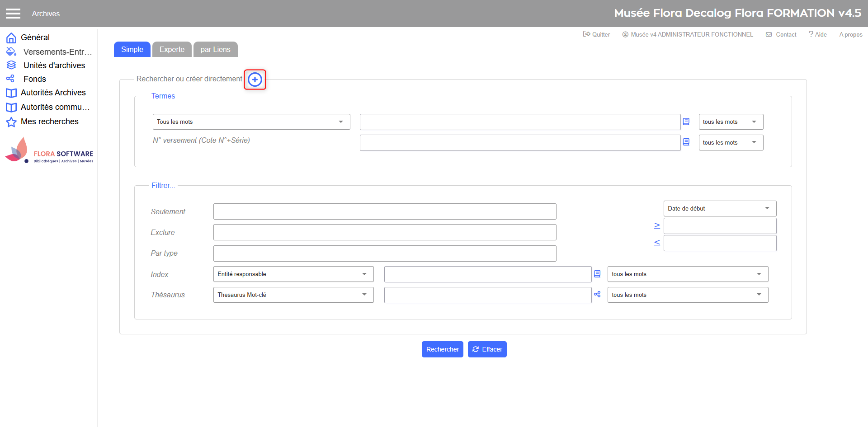Click the greater-than-or-equal date operator
868x427 pixels.
tap(657, 226)
